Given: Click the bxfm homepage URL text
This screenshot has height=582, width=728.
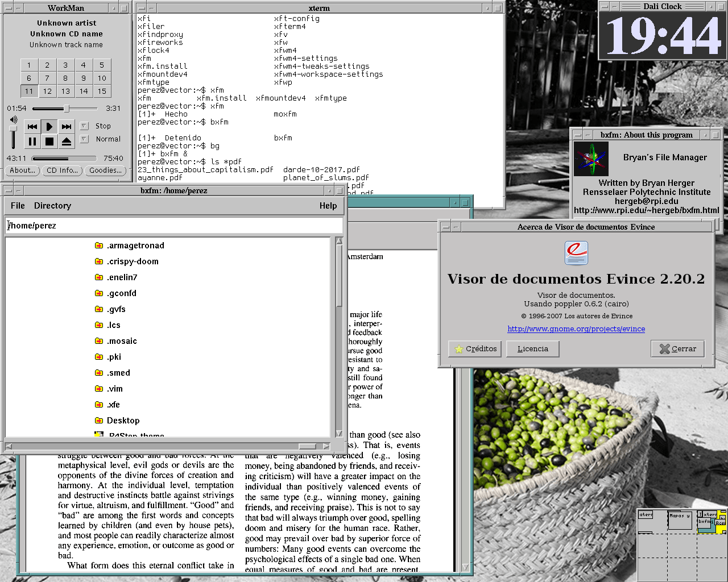Looking at the screenshot, I should coord(647,210).
